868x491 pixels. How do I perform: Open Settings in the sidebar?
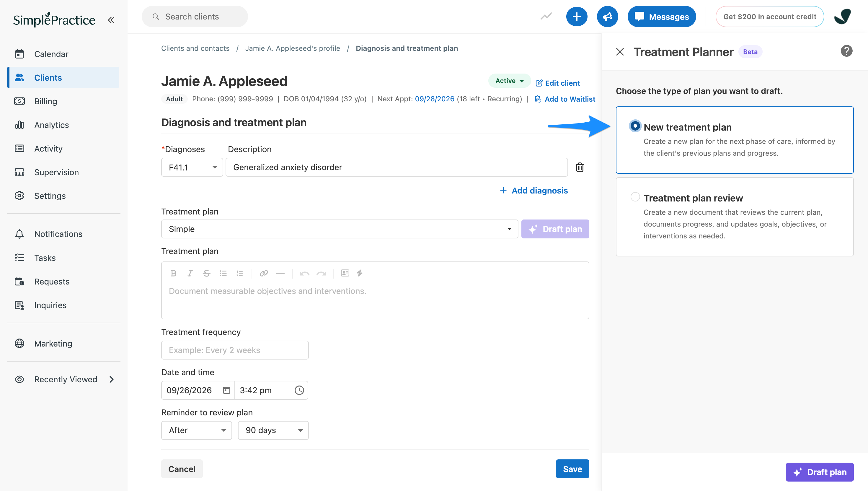[x=63, y=196]
